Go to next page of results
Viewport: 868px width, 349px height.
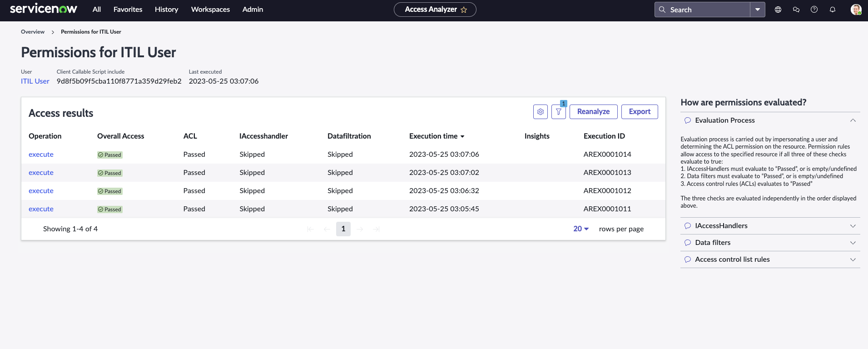(x=360, y=229)
